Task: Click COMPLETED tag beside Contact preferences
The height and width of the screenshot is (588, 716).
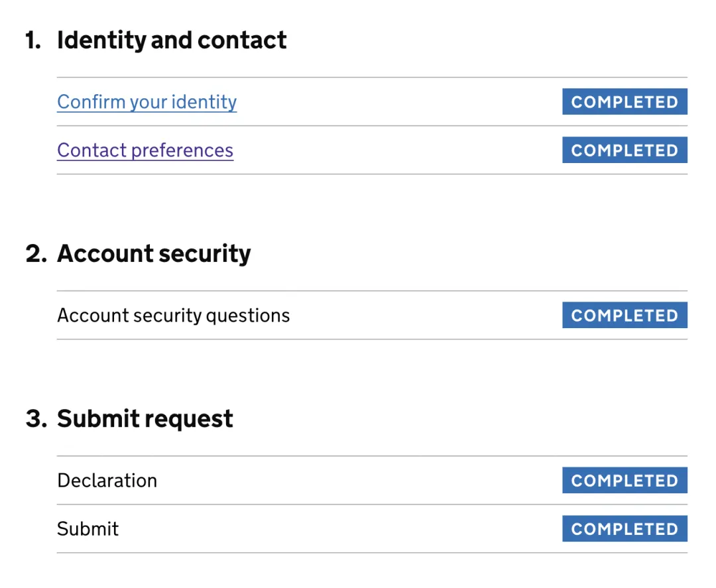Action: (625, 150)
